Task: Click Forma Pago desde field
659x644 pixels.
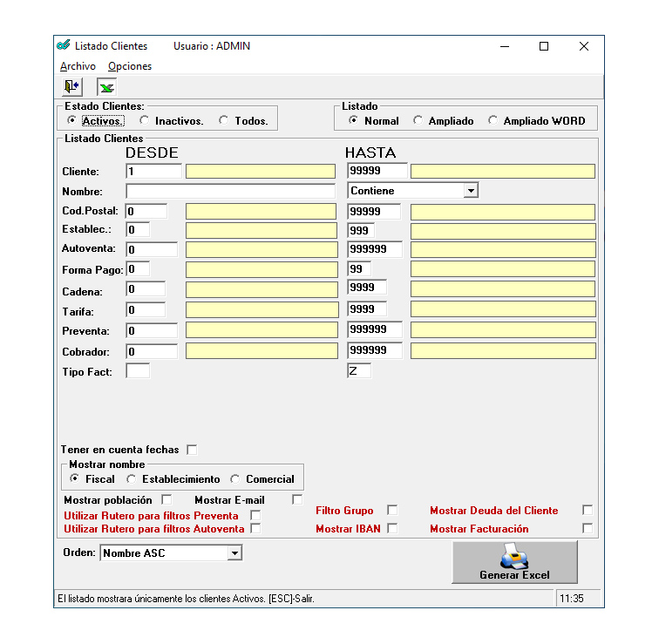Action: pos(138,269)
